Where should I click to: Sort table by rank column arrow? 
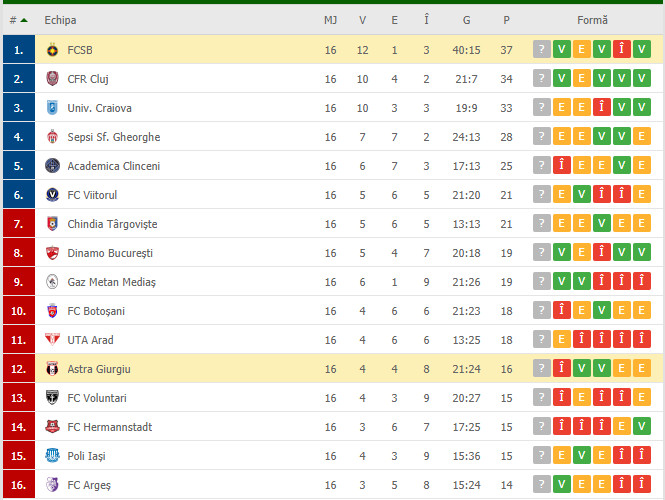pyautogui.click(x=23, y=20)
